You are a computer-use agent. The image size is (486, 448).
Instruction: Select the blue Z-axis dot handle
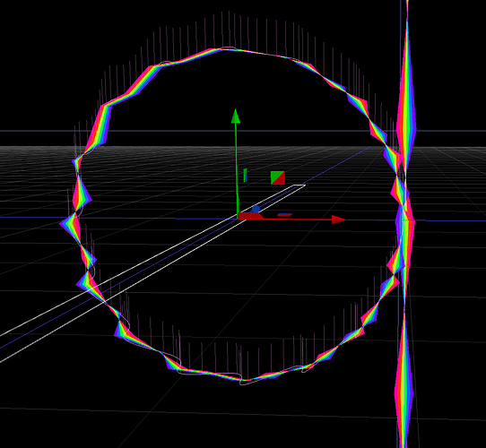pyautogui.click(x=256, y=209)
